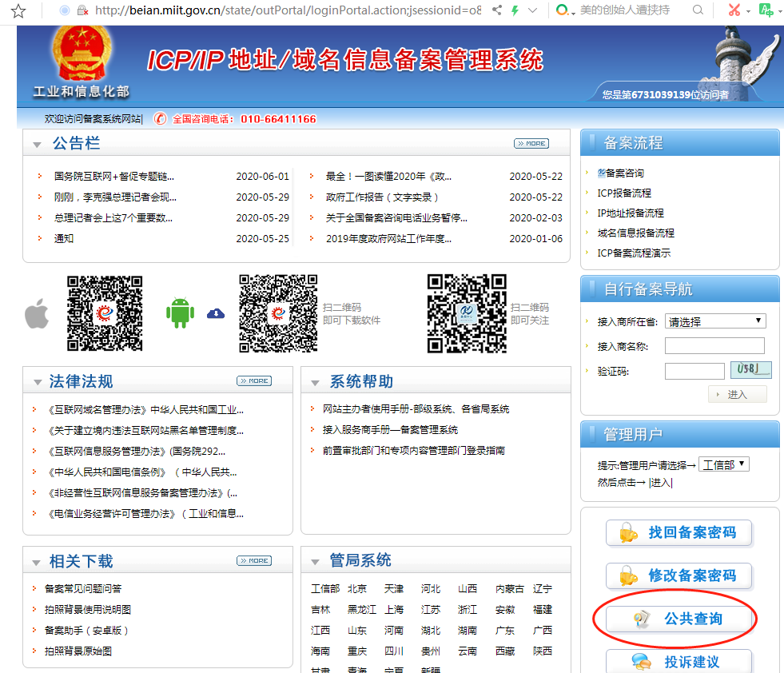Screen dimensions: 784x673
Task: Open IP地址报备流程 link
Action: (x=631, y=213)
